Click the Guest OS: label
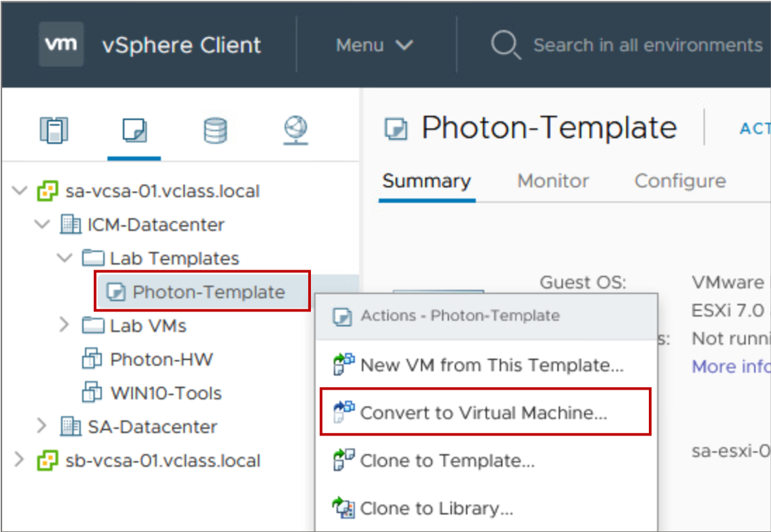771x532 pixels. [583, 283]
